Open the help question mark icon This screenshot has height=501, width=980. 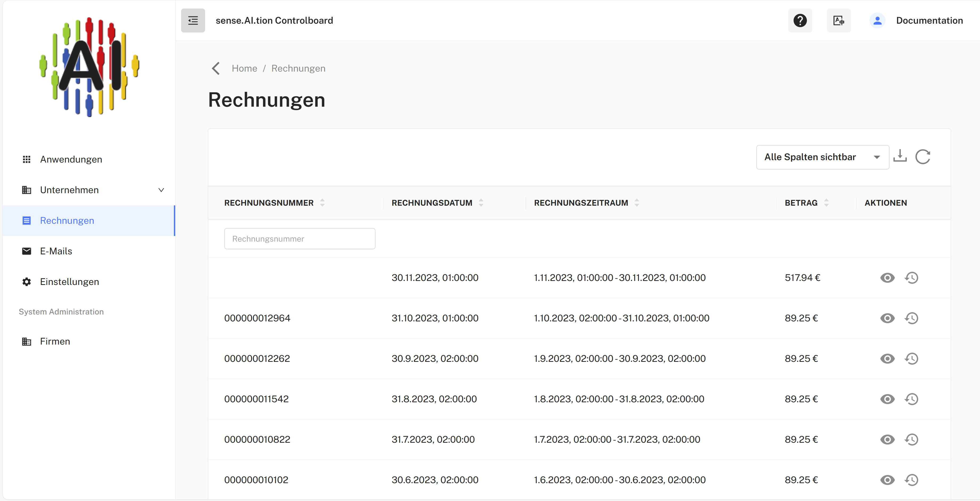coord(800,20)
